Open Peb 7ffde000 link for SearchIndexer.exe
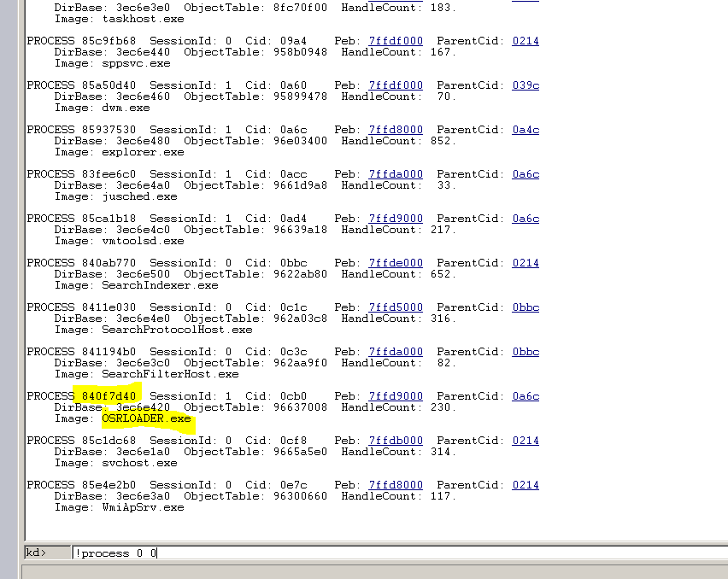The image size is (728, 579). click(x=396, y=263)
